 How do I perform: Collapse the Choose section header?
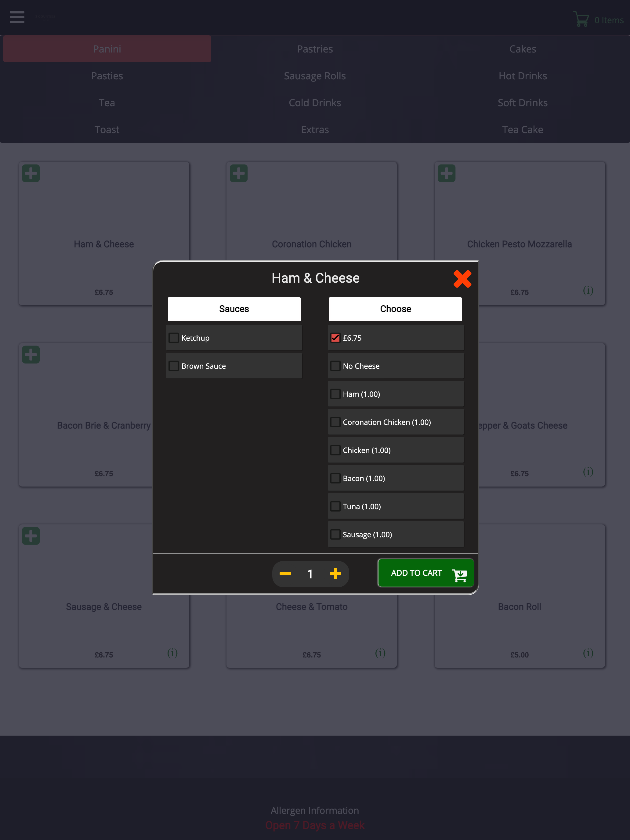point(395,309)
